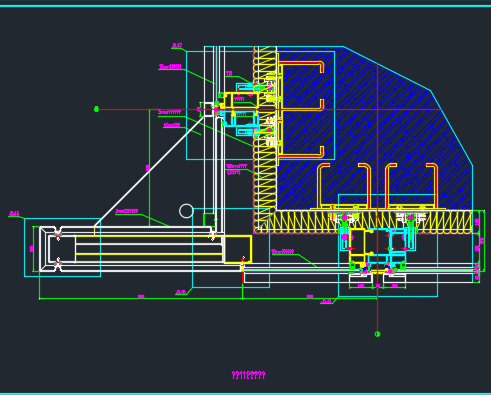Click the white circle near drawing center

(x=186, y=211)
